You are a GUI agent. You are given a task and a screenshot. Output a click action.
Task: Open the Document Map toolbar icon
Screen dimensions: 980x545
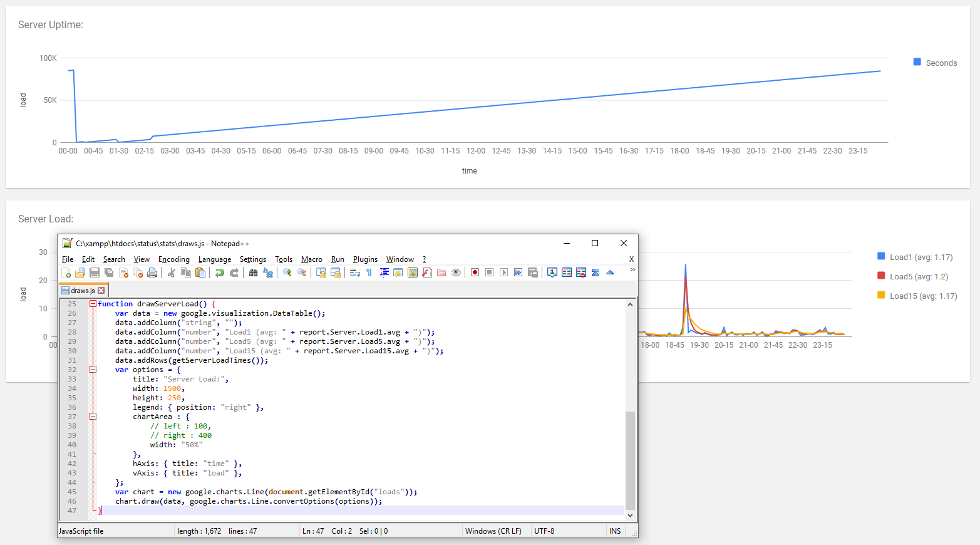point(413,272)
